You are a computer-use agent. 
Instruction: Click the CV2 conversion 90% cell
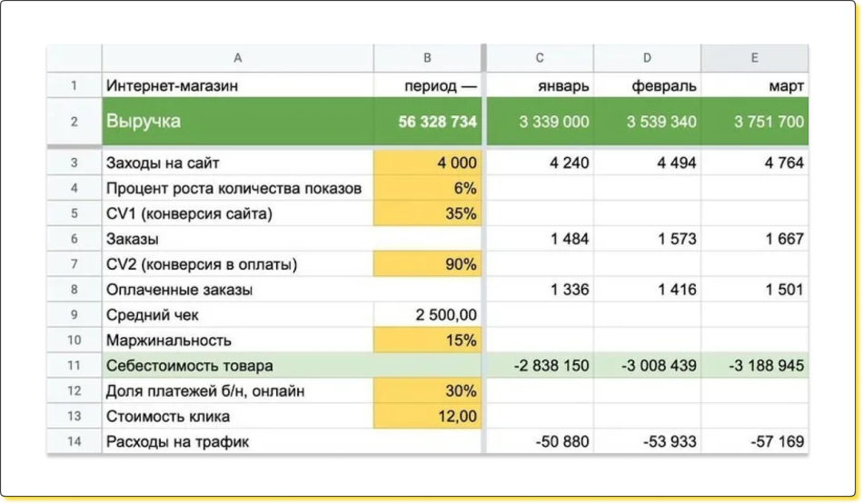click(x=427, y=265)
